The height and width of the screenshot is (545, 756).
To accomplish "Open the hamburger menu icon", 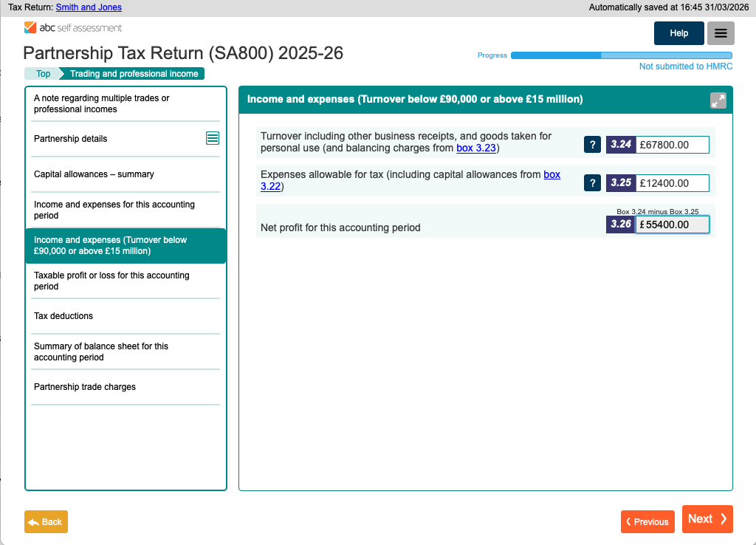I will [721, 33].
